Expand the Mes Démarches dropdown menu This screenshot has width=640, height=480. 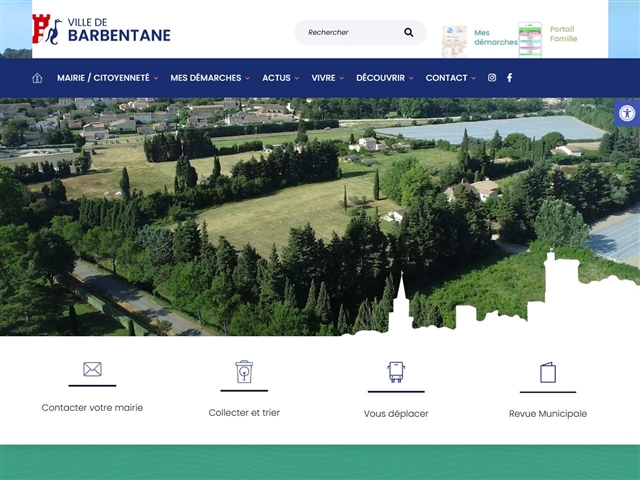coord(208,78)
